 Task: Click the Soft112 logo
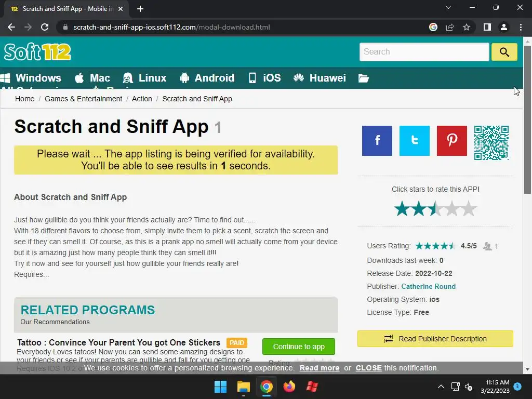point(37,52)
